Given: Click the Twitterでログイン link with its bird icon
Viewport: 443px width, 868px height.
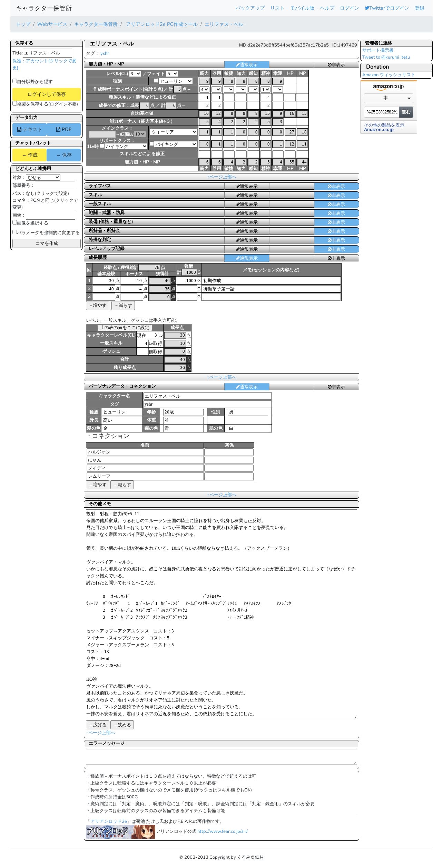Looking at the screenshot, I should 387,8.
